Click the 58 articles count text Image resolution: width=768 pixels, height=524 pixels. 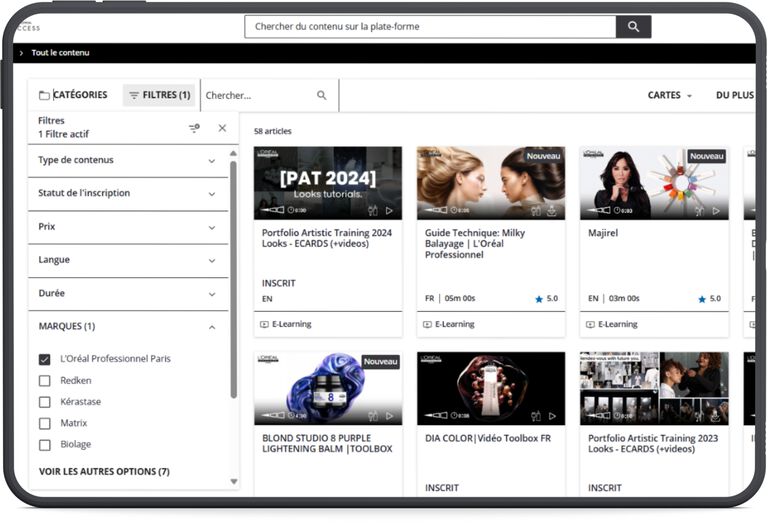tap(273, 131)
